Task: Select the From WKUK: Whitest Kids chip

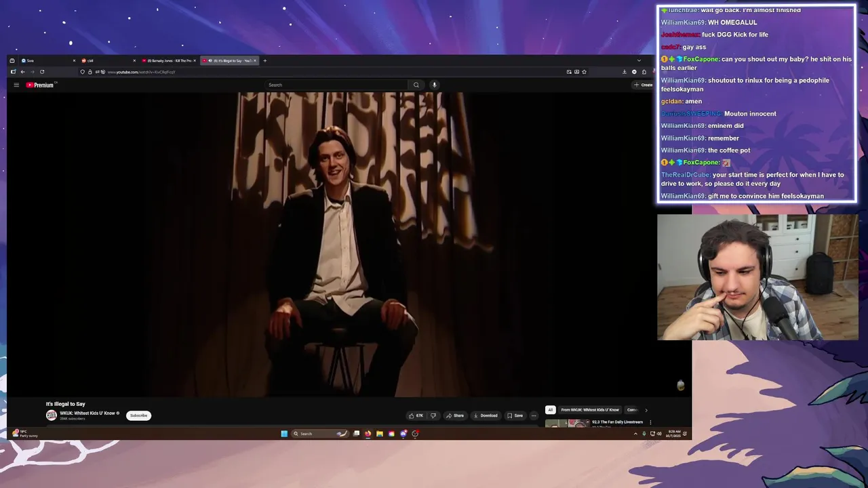Action: pos(590,410)
